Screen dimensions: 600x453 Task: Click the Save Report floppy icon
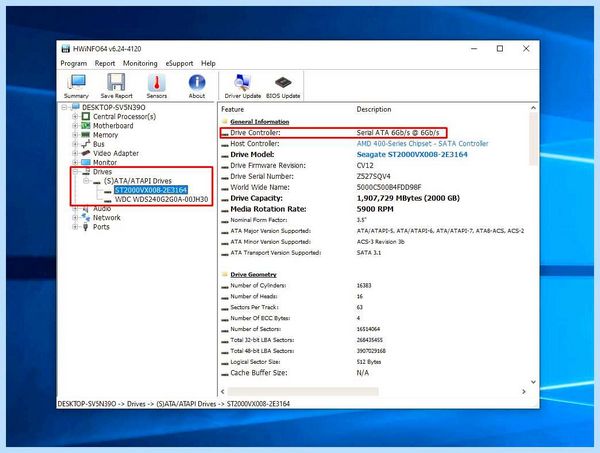(116, 81)
